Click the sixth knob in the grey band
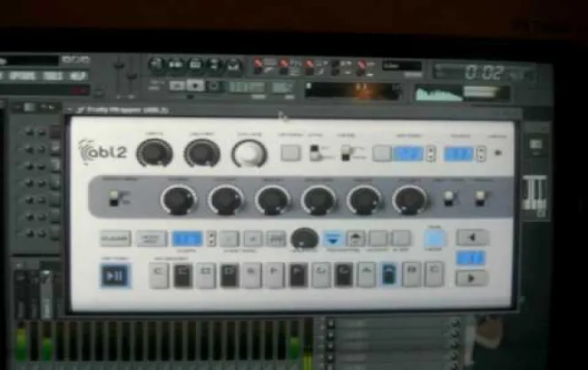This screenshot has height=370, width=588. click(x=410, y=200)
